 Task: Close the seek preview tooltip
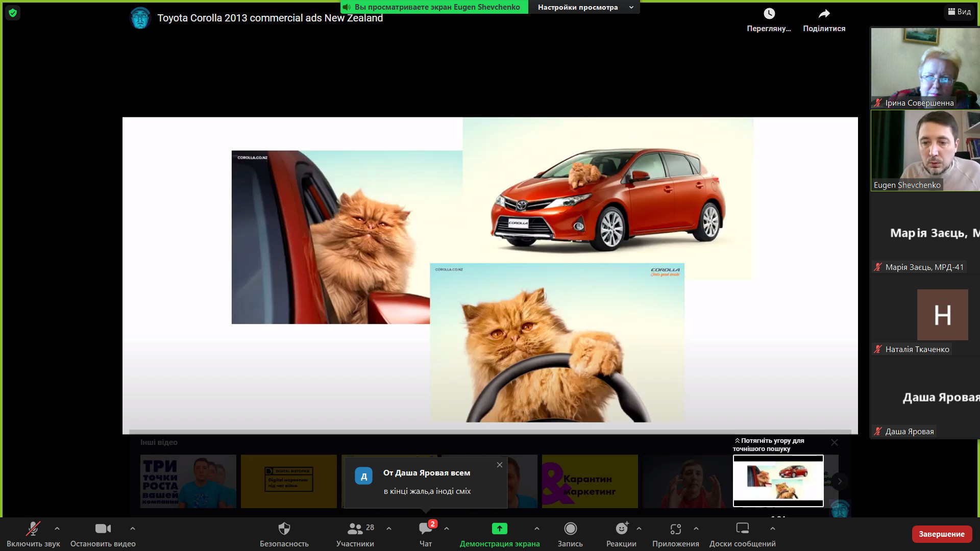tap(835, 442)
